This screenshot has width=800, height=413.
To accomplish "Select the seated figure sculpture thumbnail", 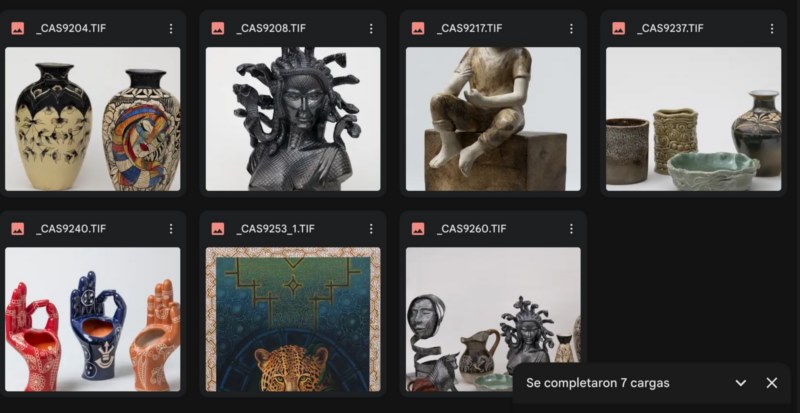I will tap(493, 119).
